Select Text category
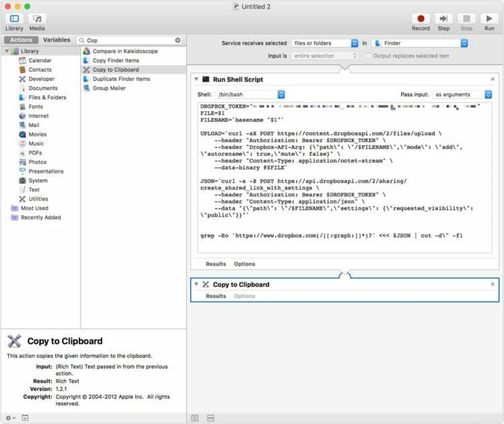504x424 pixels. click(x=34, y=189)
